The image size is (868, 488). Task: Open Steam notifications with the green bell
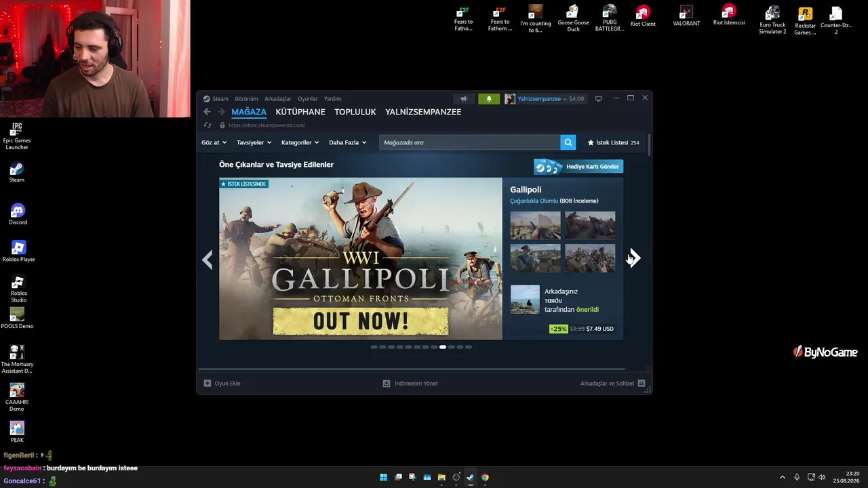pos(489,99)
